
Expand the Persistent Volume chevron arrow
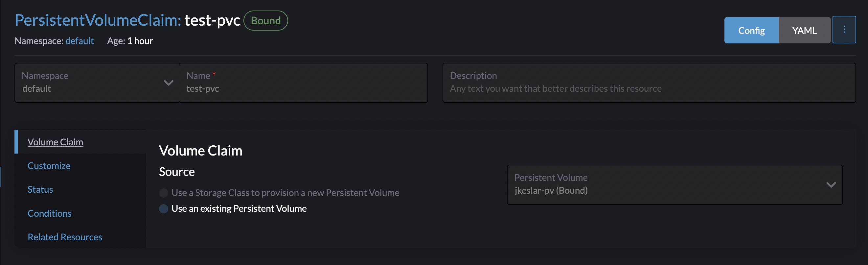[x=831, y=185]
